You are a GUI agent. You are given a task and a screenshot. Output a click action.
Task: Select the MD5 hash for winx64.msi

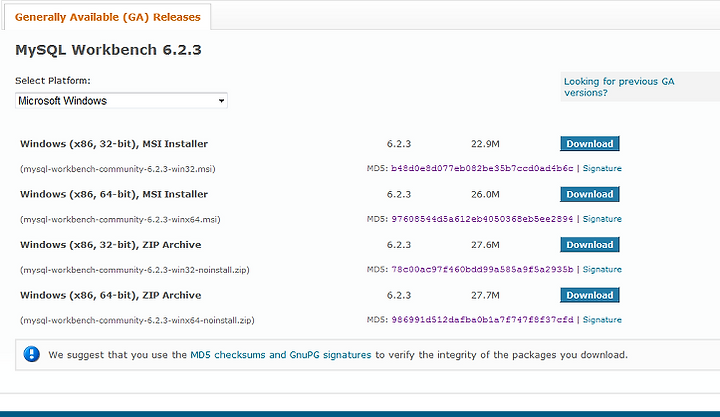(x=482, y=219)
